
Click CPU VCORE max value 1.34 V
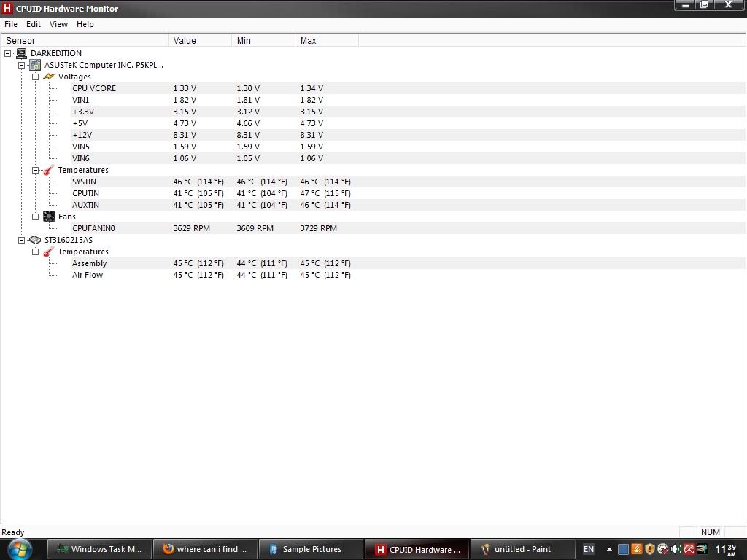point(311,88)
